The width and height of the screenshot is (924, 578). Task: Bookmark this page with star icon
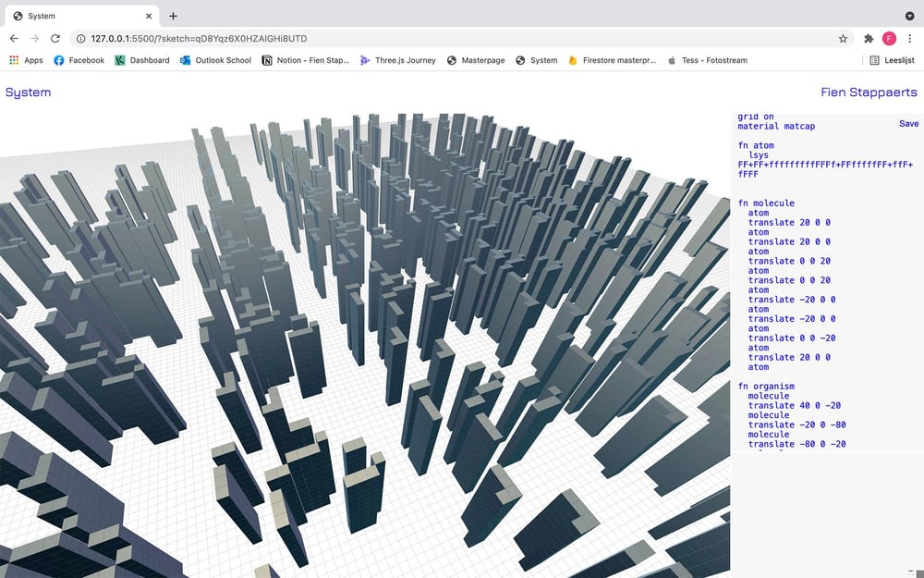tap(844, 38)
